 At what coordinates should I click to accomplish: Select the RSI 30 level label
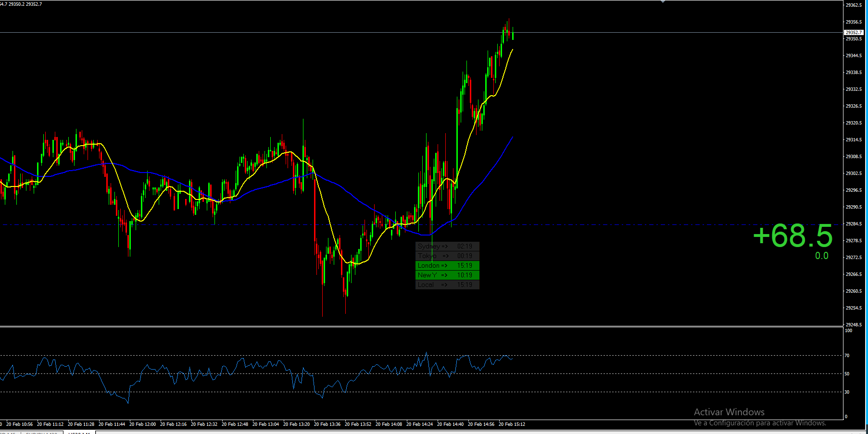847,392
